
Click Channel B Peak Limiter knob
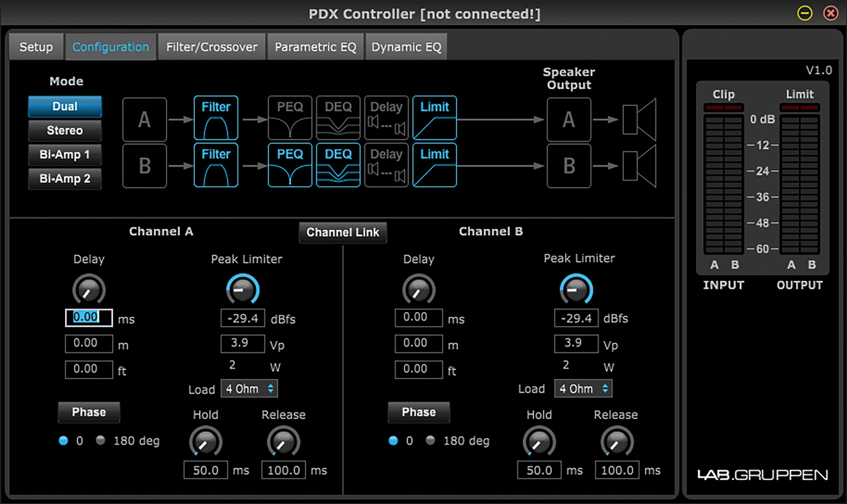pyautogui.click(x=576, y=289)
